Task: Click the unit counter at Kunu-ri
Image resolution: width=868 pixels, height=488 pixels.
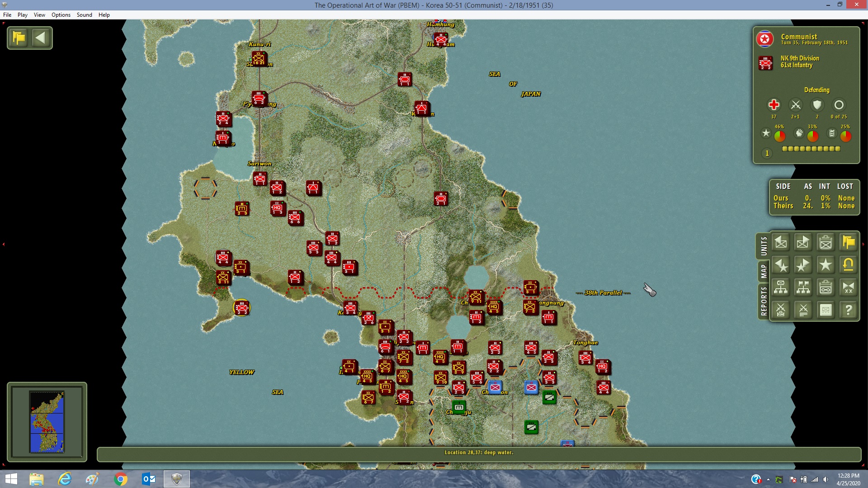Action: (259, 58)
